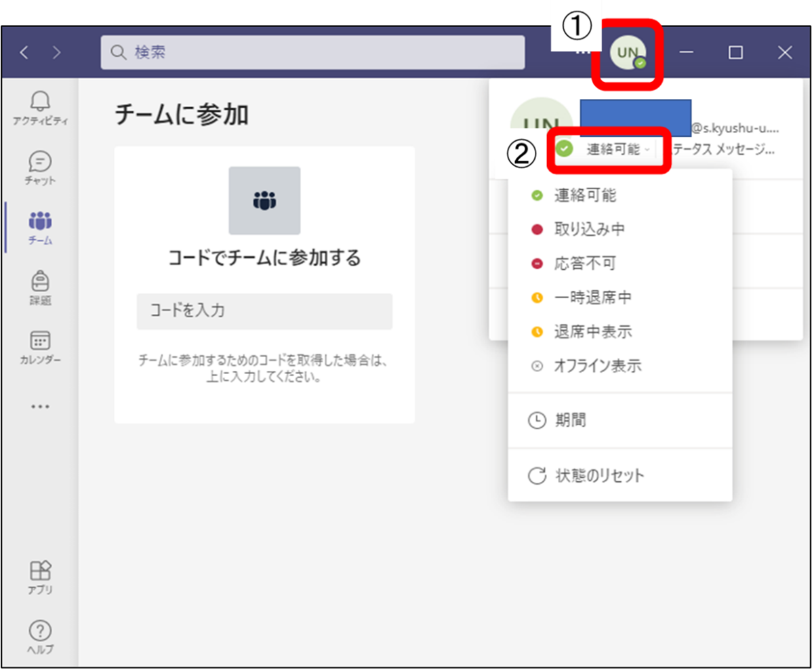Set status to 取り込み中 (Busy)

(589, 230)
